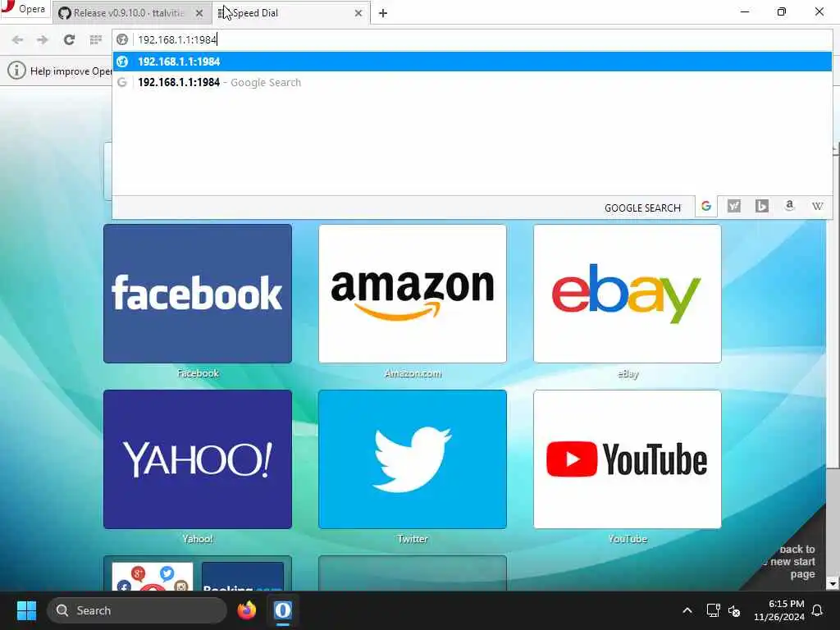Focus the address bar containing 192.168.1.1:1984

point(472,39)
